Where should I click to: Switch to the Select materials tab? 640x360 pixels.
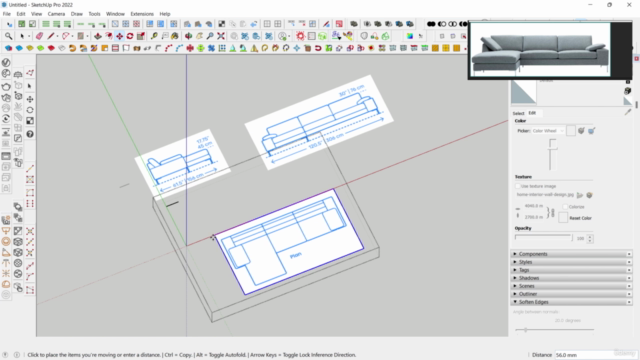518,113
